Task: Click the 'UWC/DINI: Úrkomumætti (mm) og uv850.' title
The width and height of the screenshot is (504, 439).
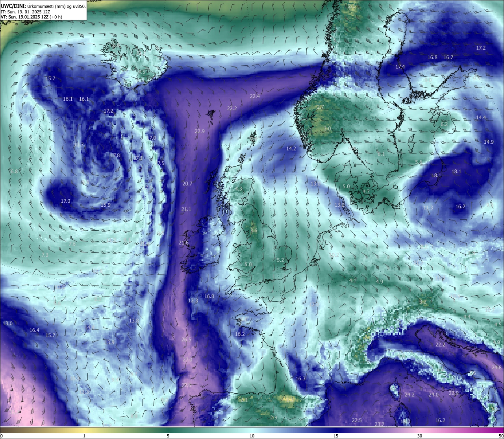Action: pos(43,6)
